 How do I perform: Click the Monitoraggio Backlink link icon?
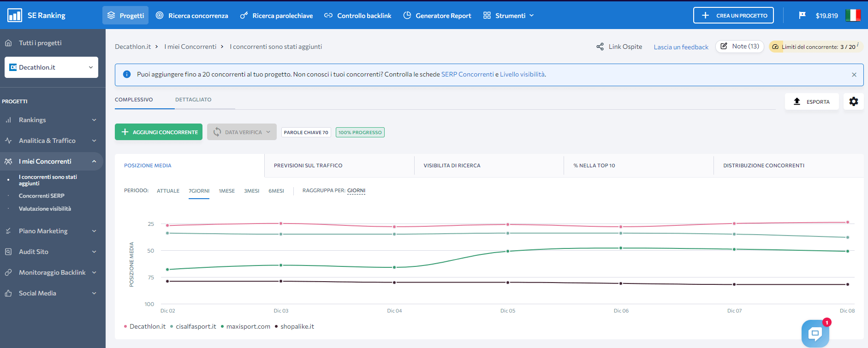pyautogui.click(x=8, y=272)
